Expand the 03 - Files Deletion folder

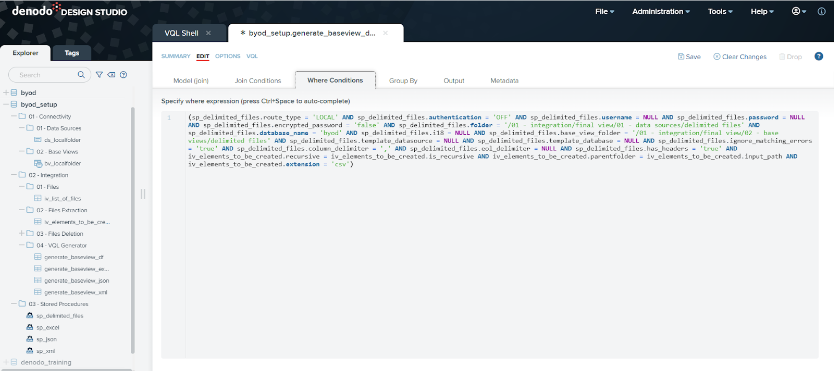[x=22, y=234]
